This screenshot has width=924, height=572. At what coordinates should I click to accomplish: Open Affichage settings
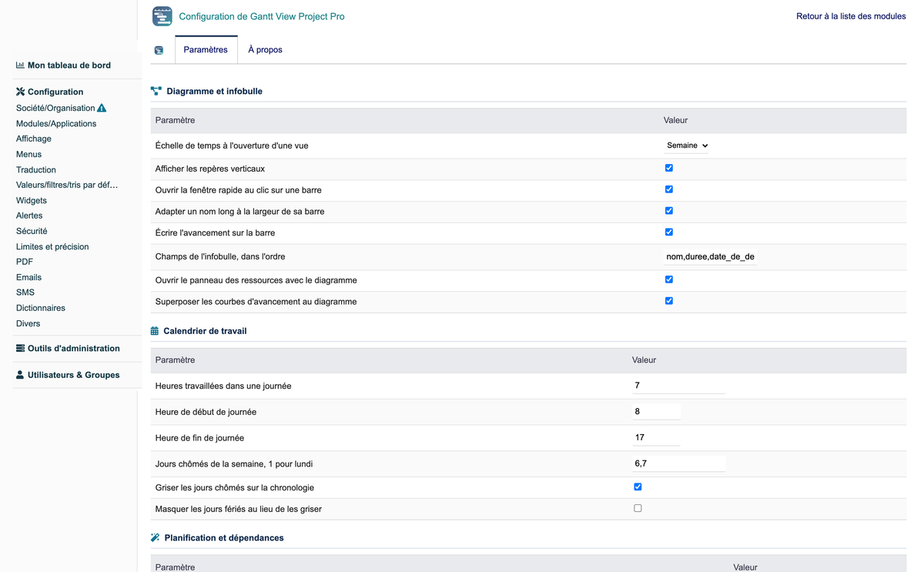coord(34,139)
